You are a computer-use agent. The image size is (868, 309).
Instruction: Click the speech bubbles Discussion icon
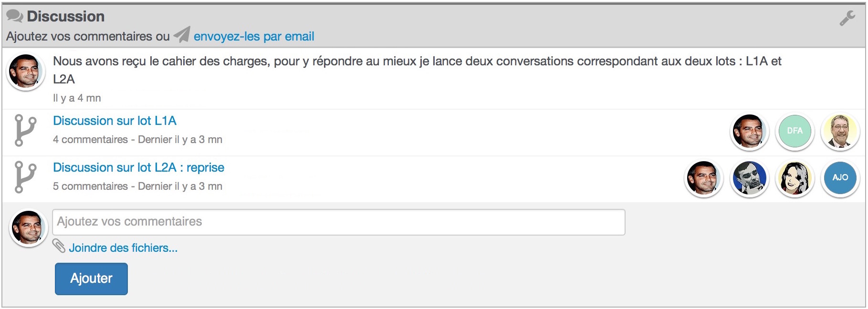[x=15, y=16]
